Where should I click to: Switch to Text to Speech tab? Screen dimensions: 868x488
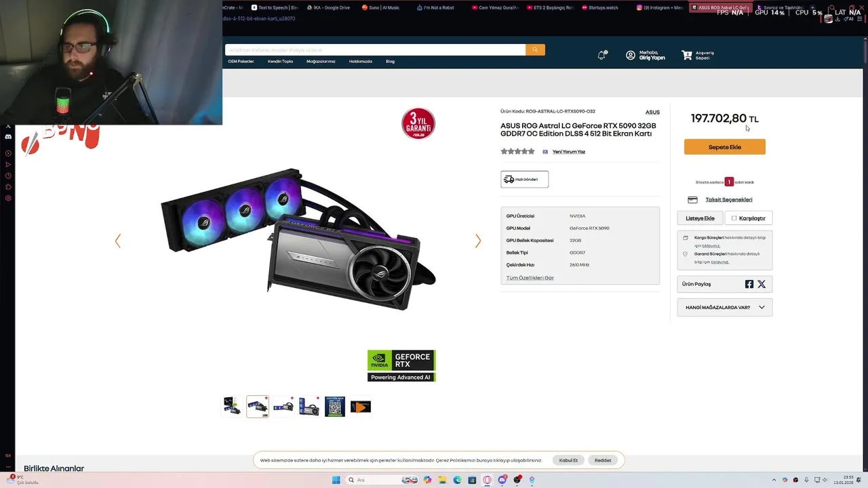coord(275,7)
